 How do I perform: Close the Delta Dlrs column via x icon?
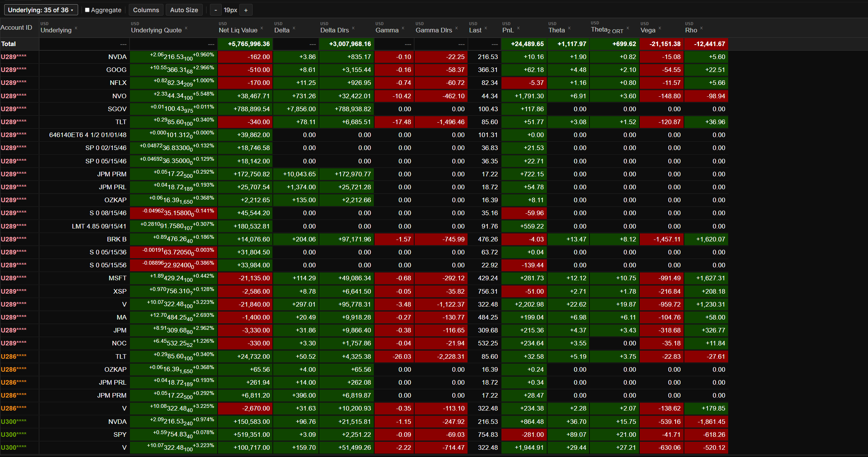click(x=354, y=28)
